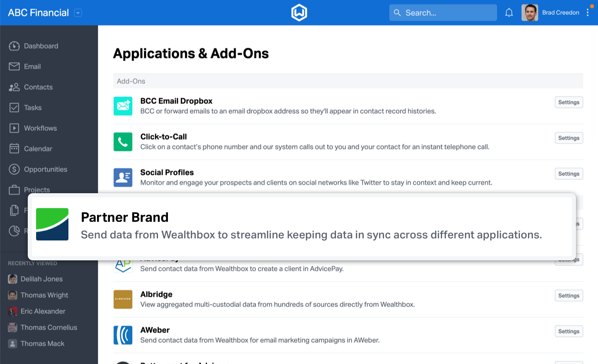This screenshot has height=364, width=598.
Task: Click the Albridge logo icon
Action: [x=123, y=299]
